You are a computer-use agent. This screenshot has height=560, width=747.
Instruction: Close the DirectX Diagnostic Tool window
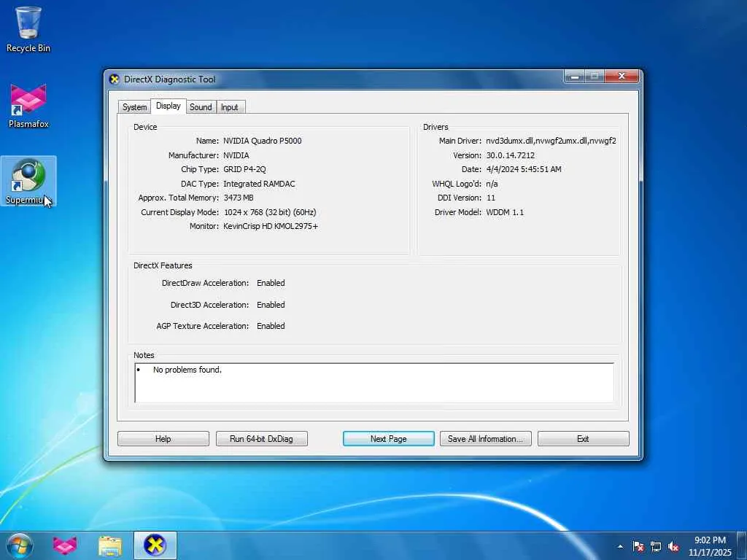pyautogui.click(x=622, y=76)
